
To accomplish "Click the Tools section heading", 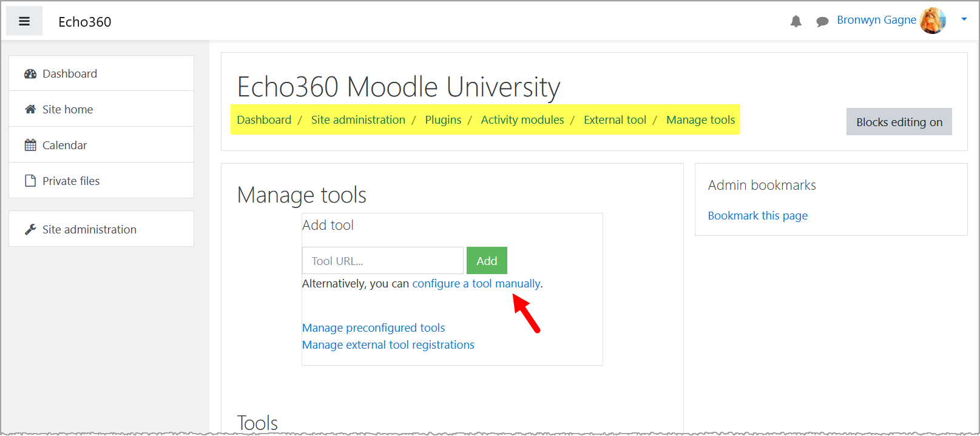I will (x=257, y=423).
